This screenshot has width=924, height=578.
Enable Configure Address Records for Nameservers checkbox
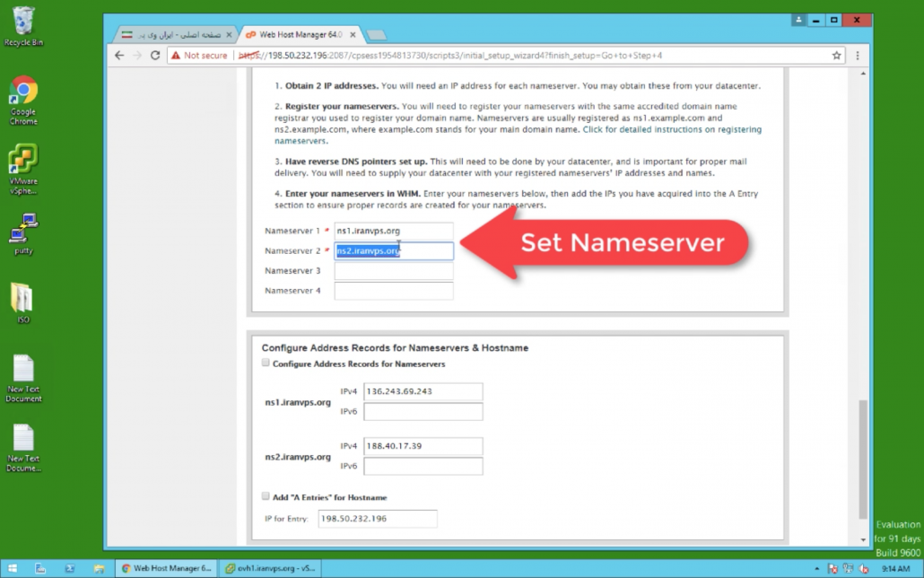(x=266, y=363)
